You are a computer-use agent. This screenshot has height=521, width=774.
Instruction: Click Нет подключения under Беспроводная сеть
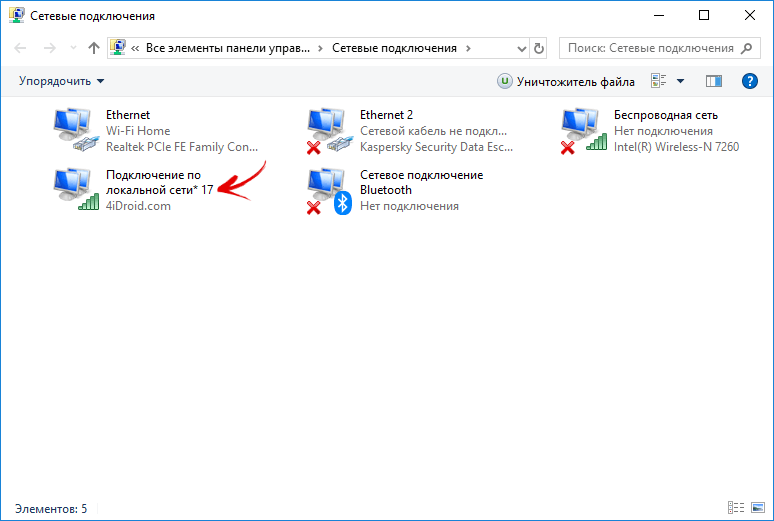[663, 131]
